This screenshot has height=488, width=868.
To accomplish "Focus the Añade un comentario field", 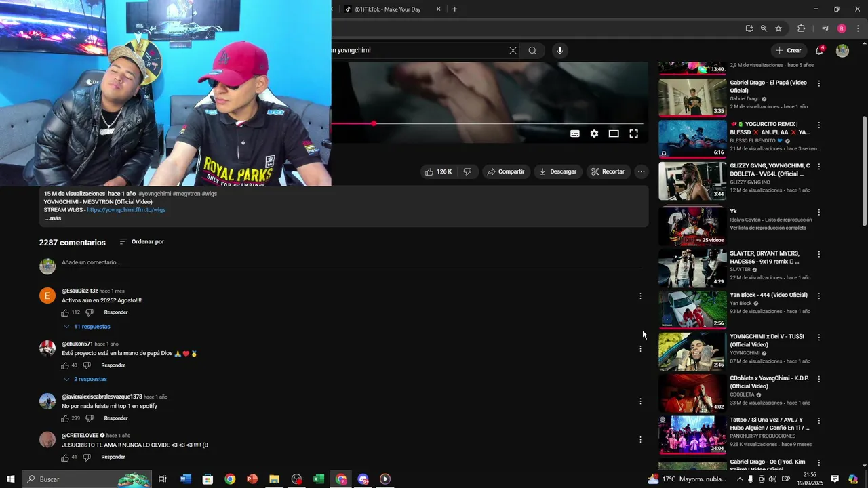I will coord(352,263).
